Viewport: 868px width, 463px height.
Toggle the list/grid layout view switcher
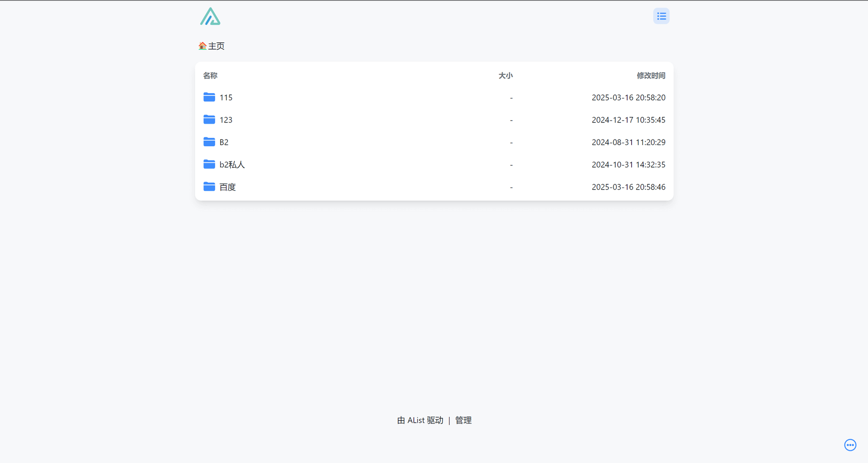pyautogui.click(x=661, y=16)
